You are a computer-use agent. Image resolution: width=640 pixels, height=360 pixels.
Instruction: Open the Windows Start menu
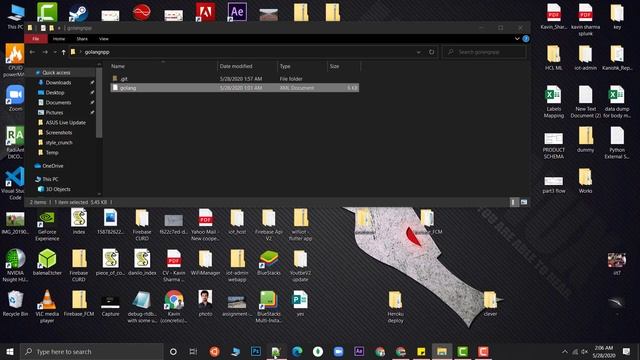click(x=10, y=351)
